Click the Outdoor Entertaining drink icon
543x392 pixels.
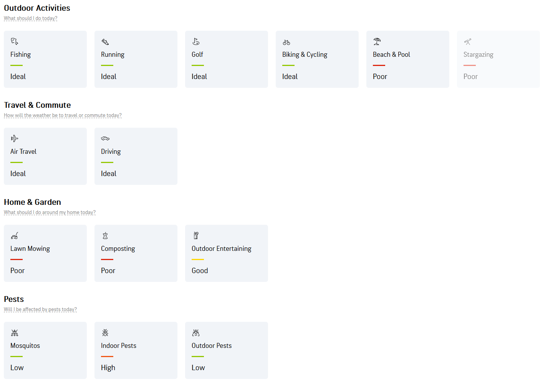[196, 235]
